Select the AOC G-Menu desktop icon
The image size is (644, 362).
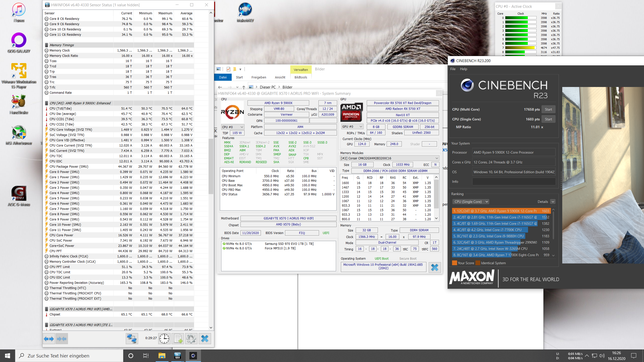tap(19, 196)
